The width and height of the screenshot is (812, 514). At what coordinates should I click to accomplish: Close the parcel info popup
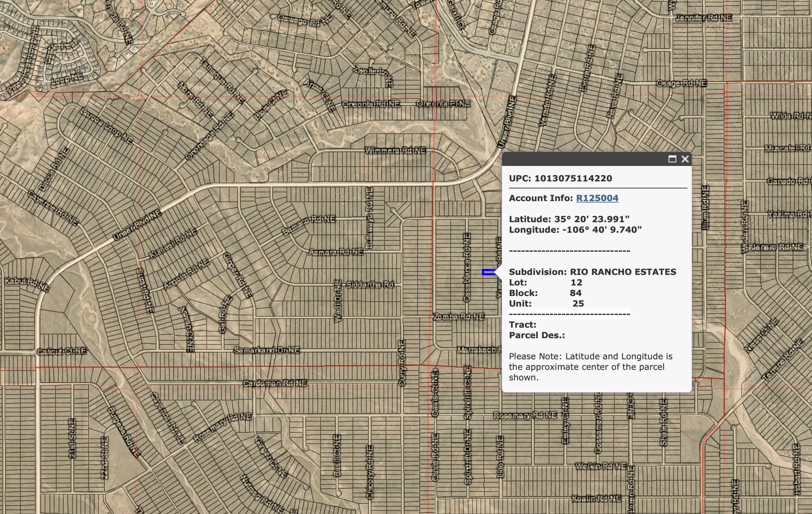point(685,159)
